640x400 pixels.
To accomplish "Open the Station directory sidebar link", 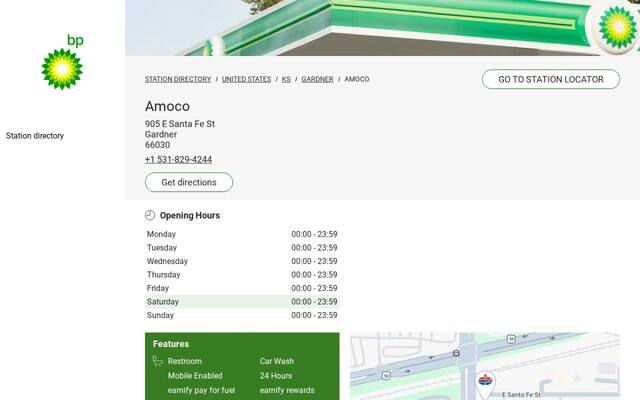I will point(35,136).
